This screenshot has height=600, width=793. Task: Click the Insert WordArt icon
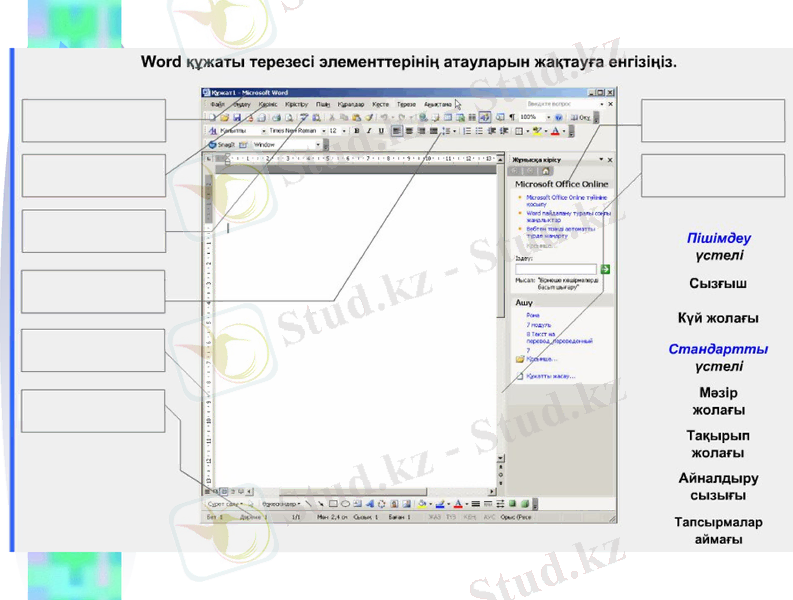pyautogui.click(x=370, y=504)
